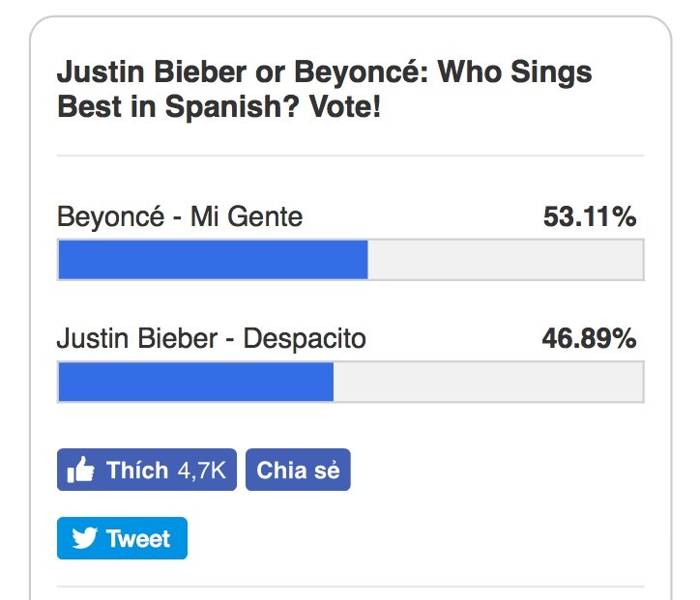Click the Tweet button text

pyautogui.click(x=138, y=538)
